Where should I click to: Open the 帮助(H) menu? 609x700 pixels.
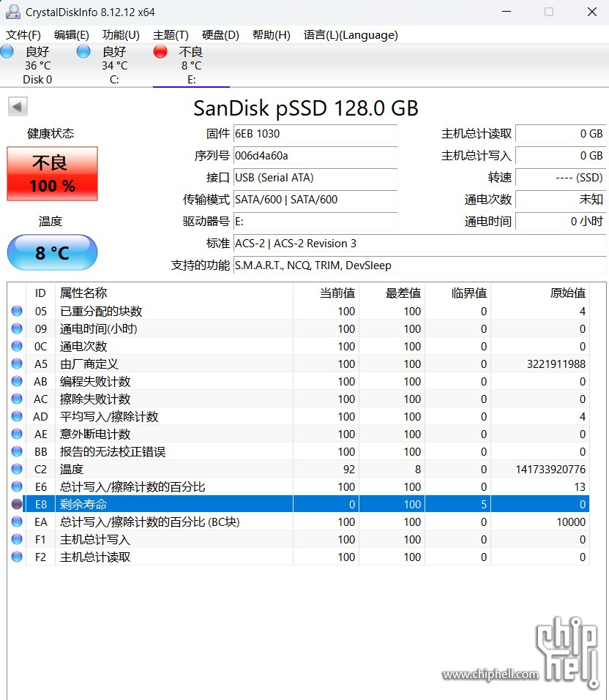(x=272, y=35)
